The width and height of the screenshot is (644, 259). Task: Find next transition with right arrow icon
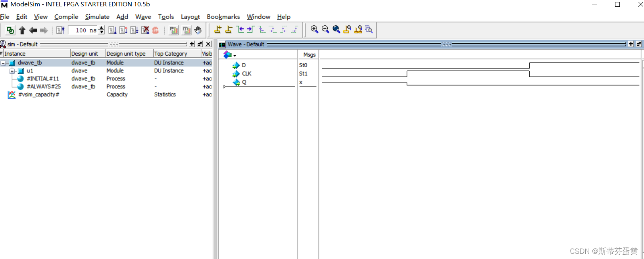pyautogui.click(x=250, y=29)
